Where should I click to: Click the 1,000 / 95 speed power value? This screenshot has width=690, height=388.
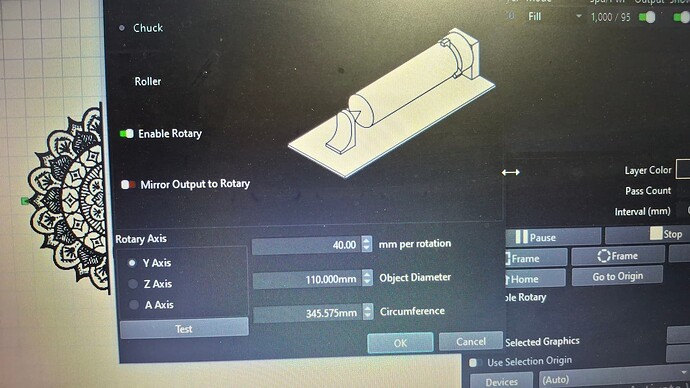pos(610,17)
